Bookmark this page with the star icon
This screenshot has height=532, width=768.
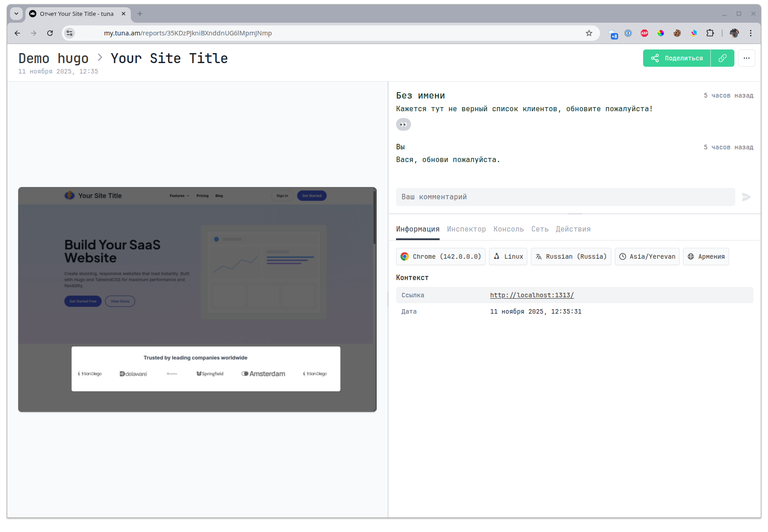tap(589, 33)
